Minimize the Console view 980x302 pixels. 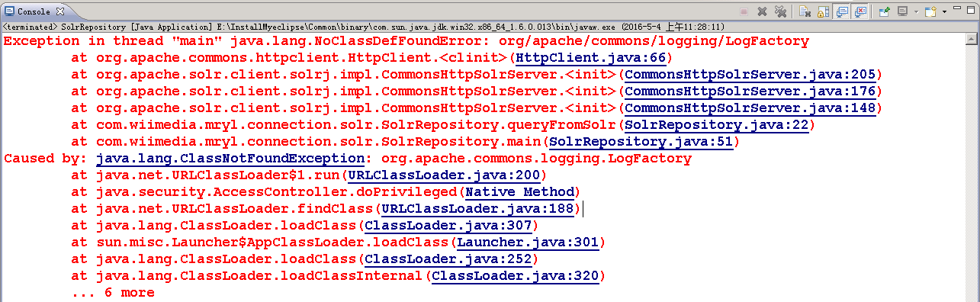coord(957,8)
